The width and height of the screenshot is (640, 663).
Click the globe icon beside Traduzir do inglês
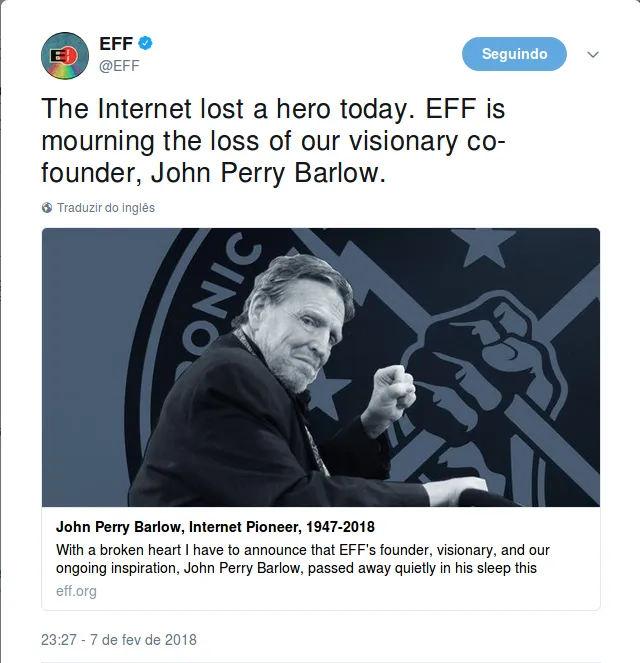[47, 208]
